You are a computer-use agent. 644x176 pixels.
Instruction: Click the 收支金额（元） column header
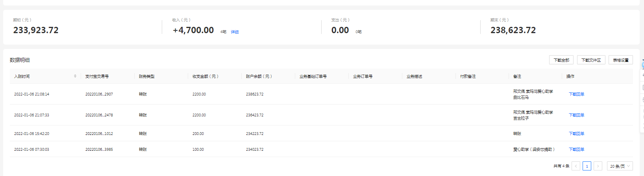pyautogui.click(x=205, y=76)
